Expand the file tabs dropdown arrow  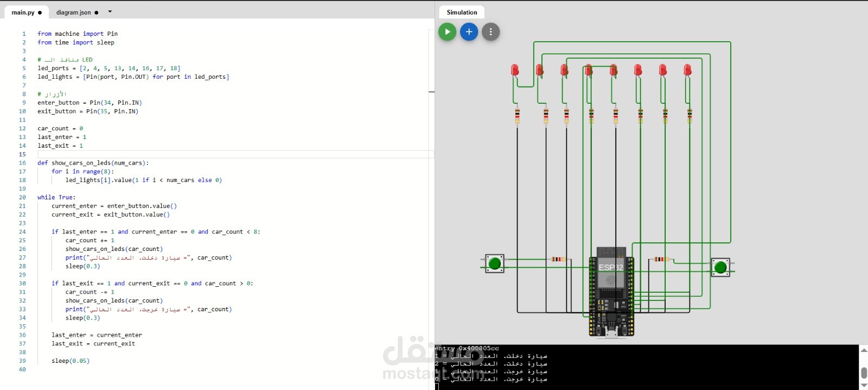[x=110, y=11]
